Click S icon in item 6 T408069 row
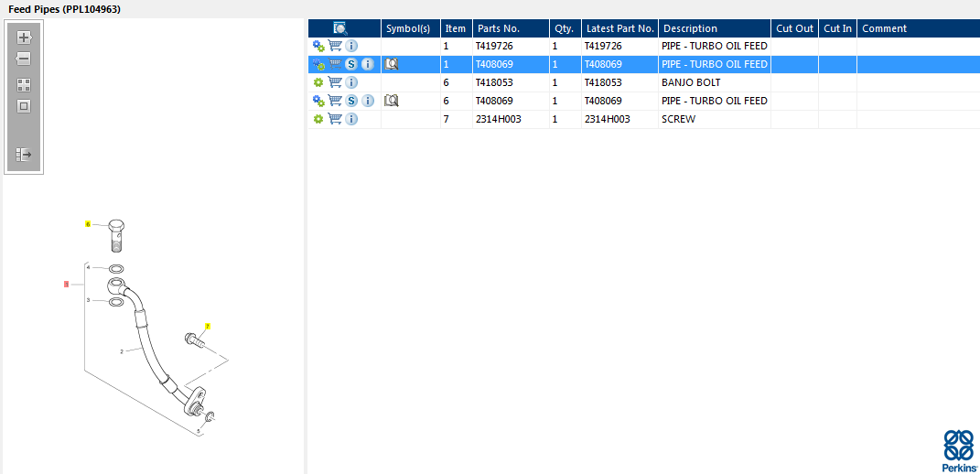Viewport: 980px width, 474px height. pyautogui.click(x=352, y=101)
